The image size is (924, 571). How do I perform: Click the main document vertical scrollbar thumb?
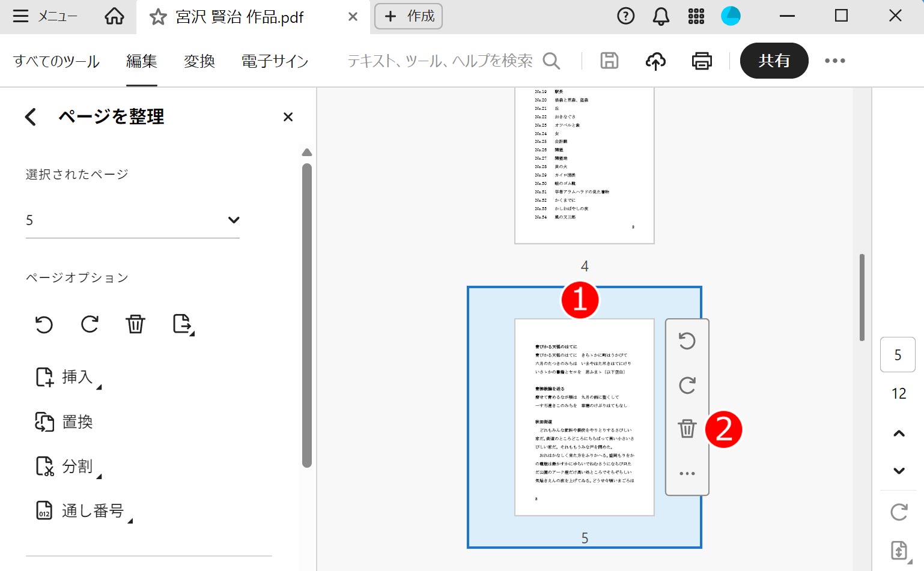click(x=862, y=297)
